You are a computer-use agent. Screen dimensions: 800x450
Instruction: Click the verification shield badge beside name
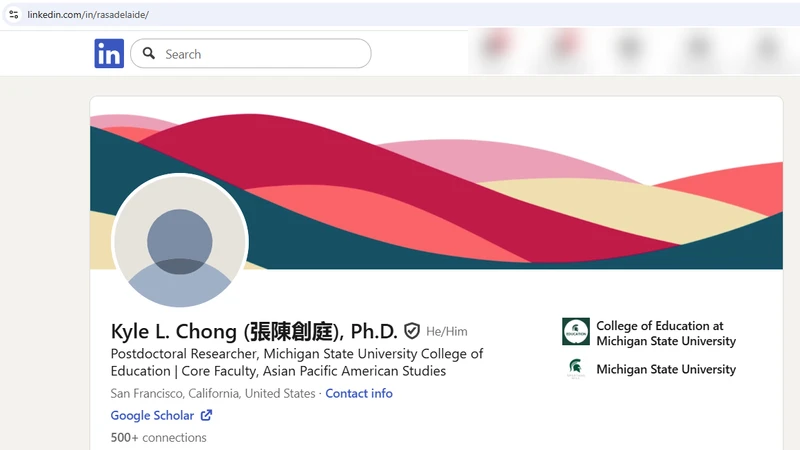coord(412,331)
